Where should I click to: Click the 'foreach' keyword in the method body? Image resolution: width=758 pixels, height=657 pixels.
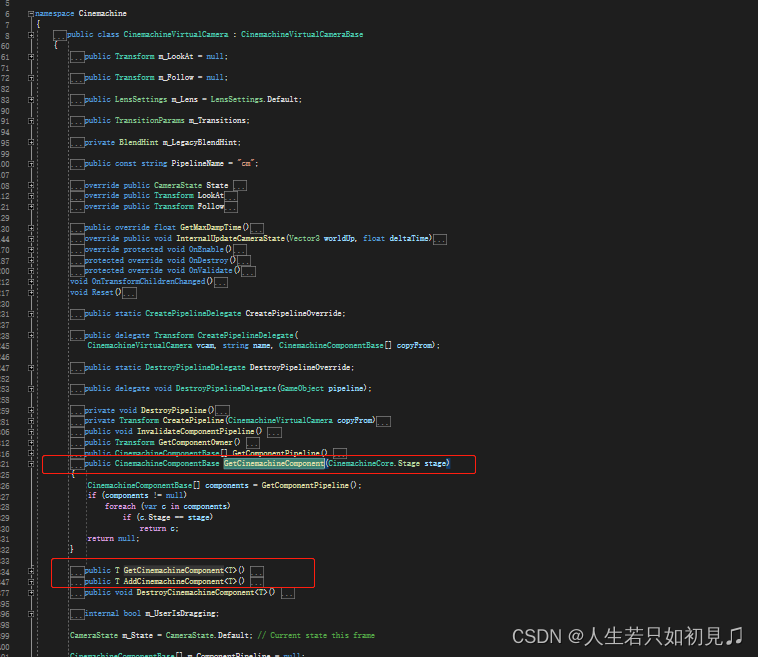click(120, 507)
